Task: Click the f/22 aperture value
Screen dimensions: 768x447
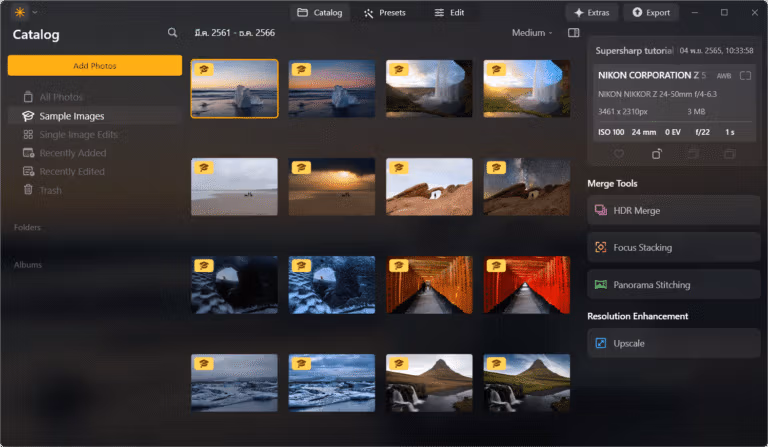Action: click(x=702, y=132)
